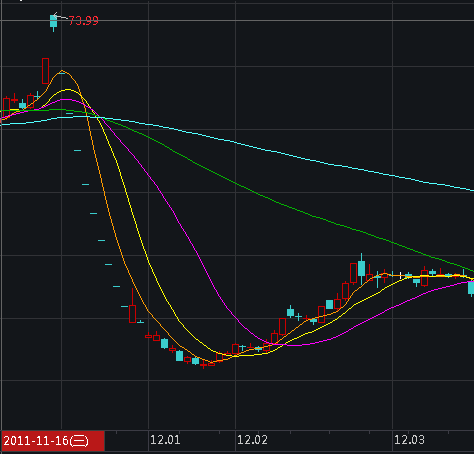Select the cyan candlestick at the 73.99 peak
Screen dimensions: 474x454
click(53, 22)
